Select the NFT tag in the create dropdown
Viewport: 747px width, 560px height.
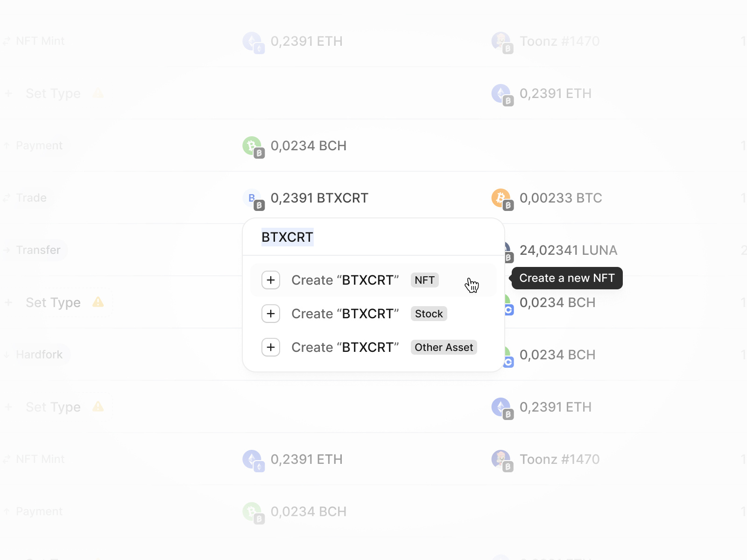coord(424,280)
